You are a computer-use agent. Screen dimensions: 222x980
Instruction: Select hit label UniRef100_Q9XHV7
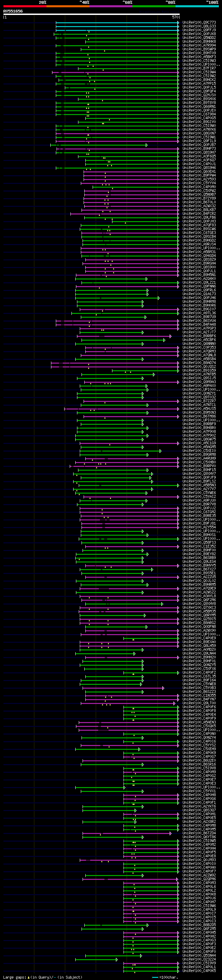point(199,473)
